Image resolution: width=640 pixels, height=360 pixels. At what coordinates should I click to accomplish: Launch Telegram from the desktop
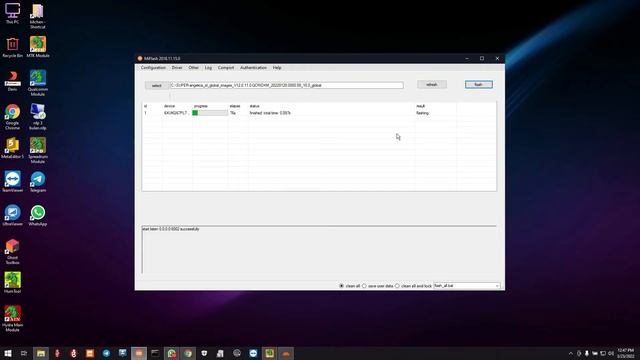coord(38,182)
